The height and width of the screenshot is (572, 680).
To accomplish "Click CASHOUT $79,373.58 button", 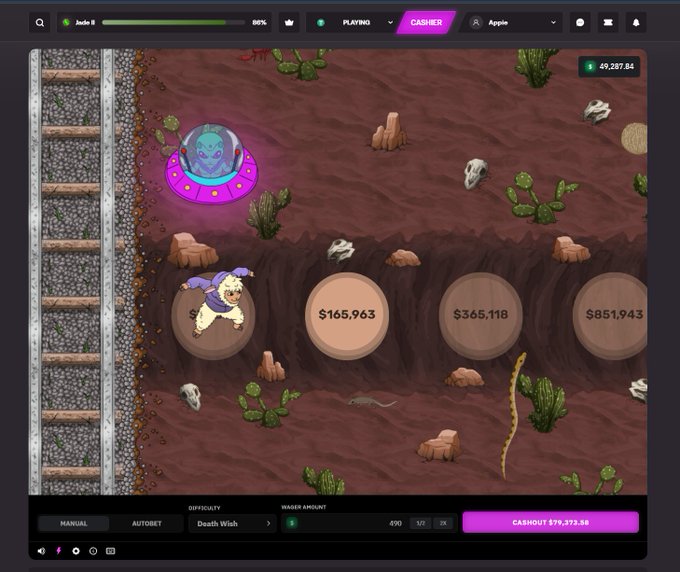I will (x=550, y=522).
